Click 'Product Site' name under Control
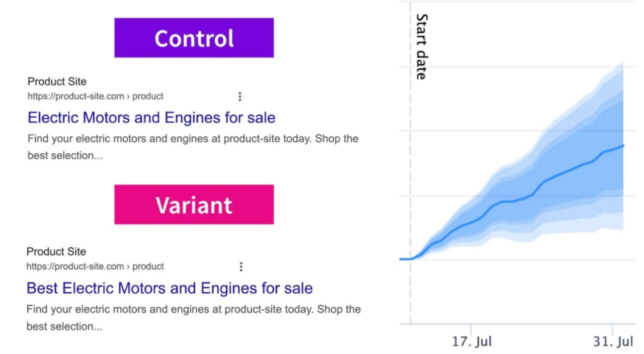 pyautogui.click(x=57, y=81)
